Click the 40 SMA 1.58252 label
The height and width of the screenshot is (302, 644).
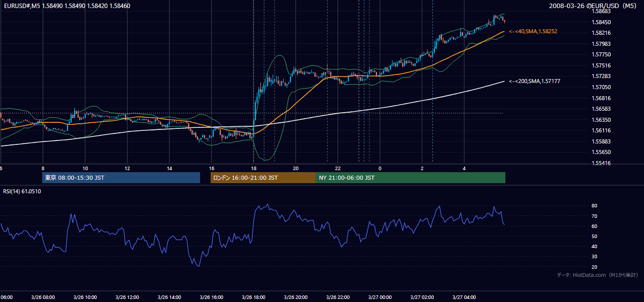tap(533, 31)
